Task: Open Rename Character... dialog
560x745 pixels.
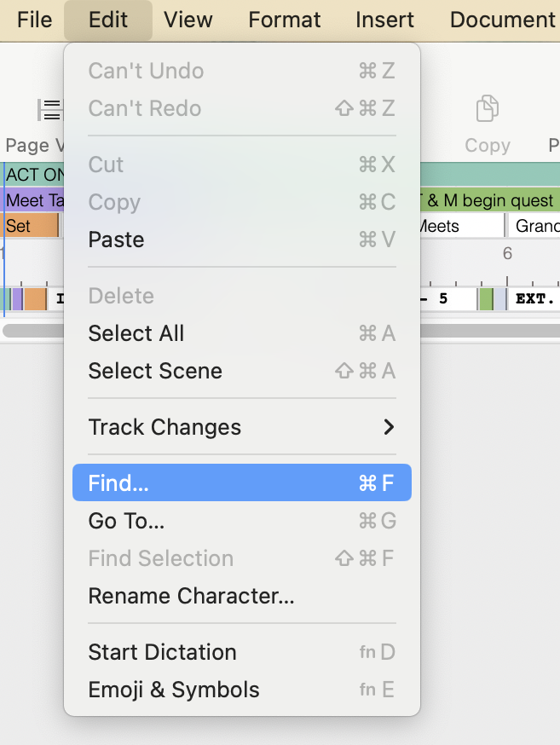Action: [241, 596]
